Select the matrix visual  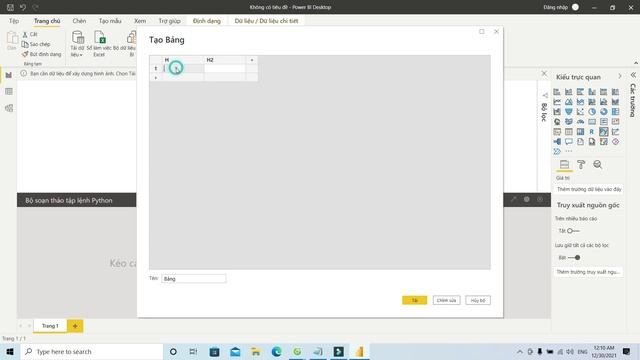pos(580,131)
